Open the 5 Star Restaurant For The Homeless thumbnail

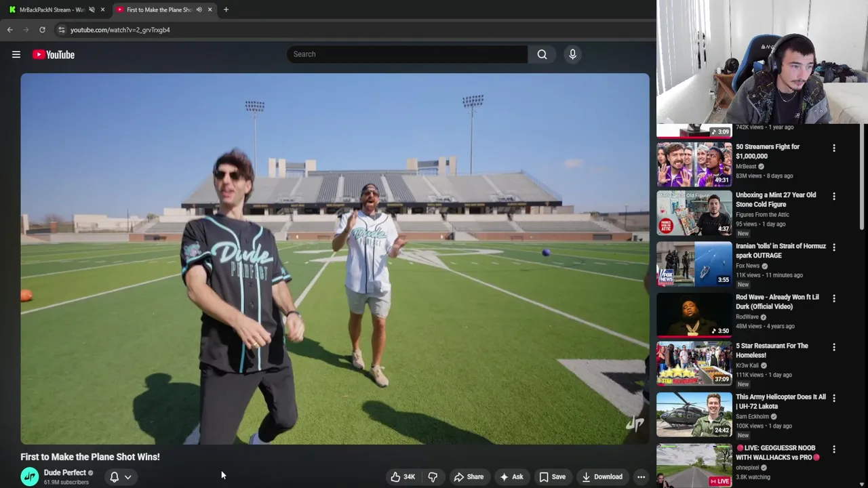[694, 364]
